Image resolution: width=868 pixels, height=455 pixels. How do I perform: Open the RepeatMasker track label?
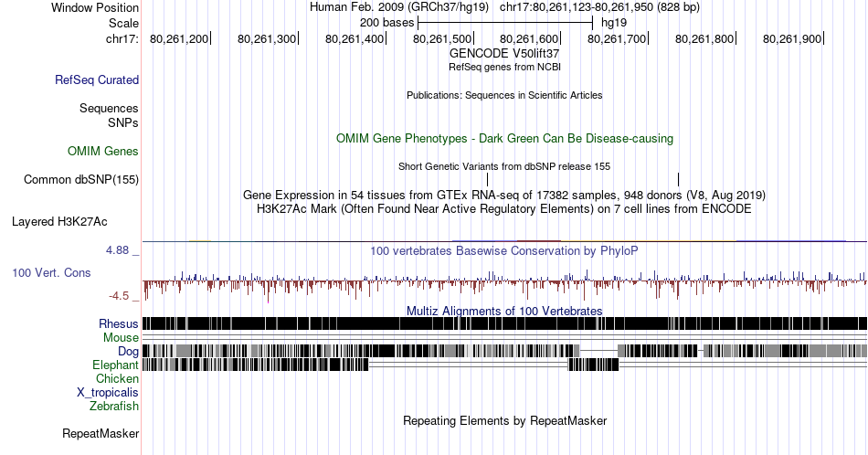pyautogui.click(x=101, y=433)
